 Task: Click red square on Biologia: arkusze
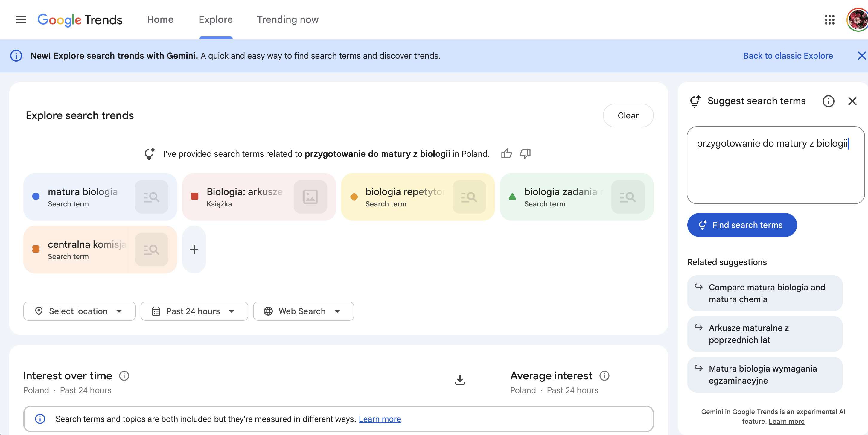coord(194,197)
